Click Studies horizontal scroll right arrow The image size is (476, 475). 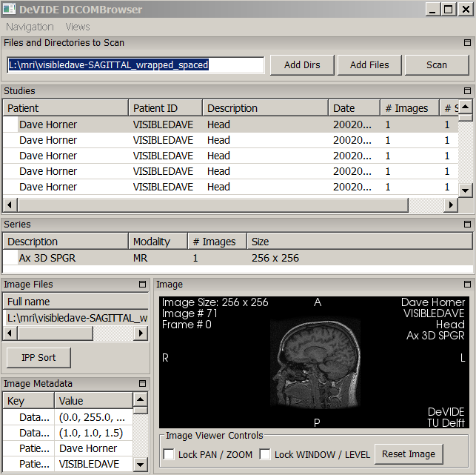click(x=451, y=205)
